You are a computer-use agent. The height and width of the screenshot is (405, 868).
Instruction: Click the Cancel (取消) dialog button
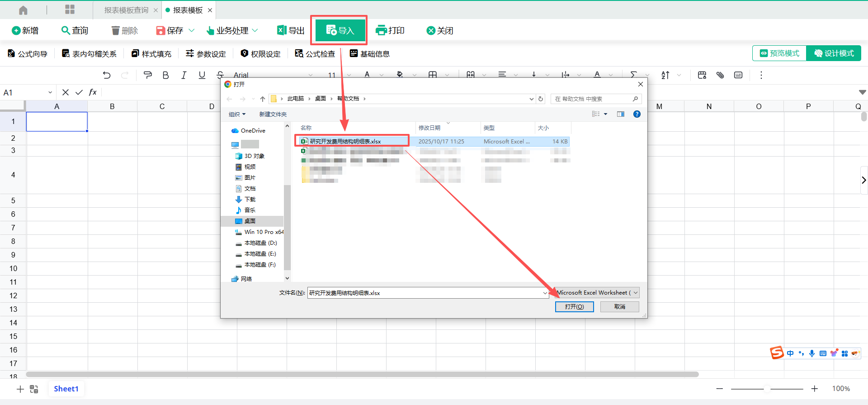[619, 307]
